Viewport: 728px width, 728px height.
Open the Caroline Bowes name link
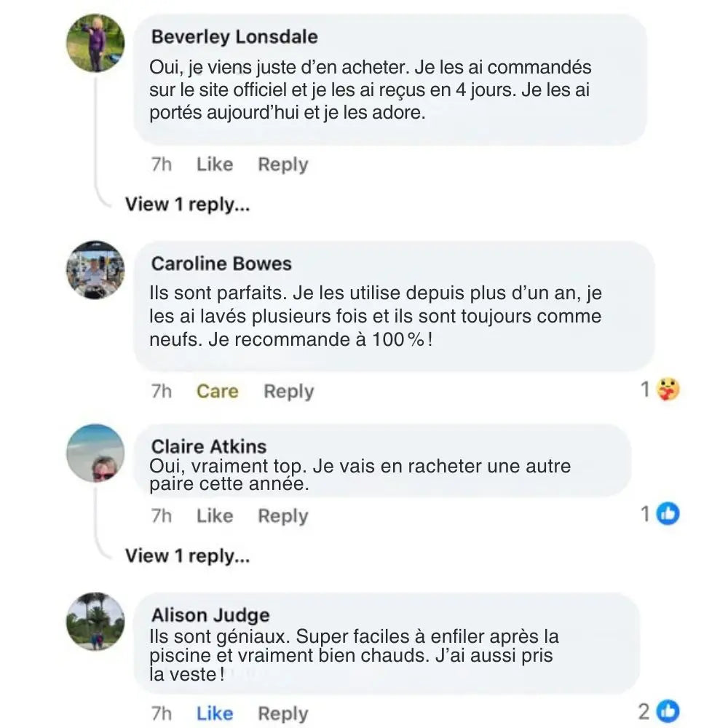(221, 264)
